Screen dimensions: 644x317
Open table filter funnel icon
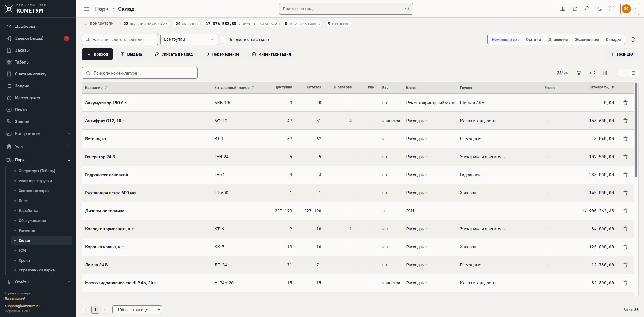(x=579, y=73)
